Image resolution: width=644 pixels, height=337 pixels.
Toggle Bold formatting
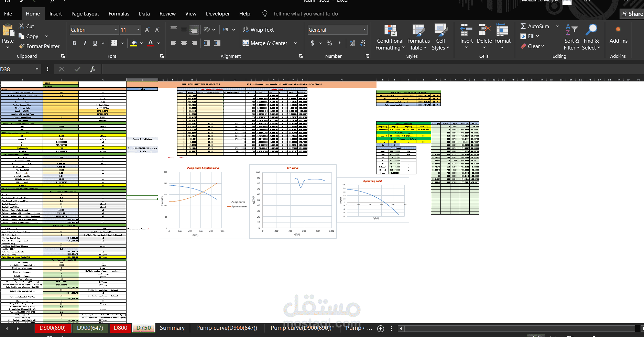click(x=74, y=43)
